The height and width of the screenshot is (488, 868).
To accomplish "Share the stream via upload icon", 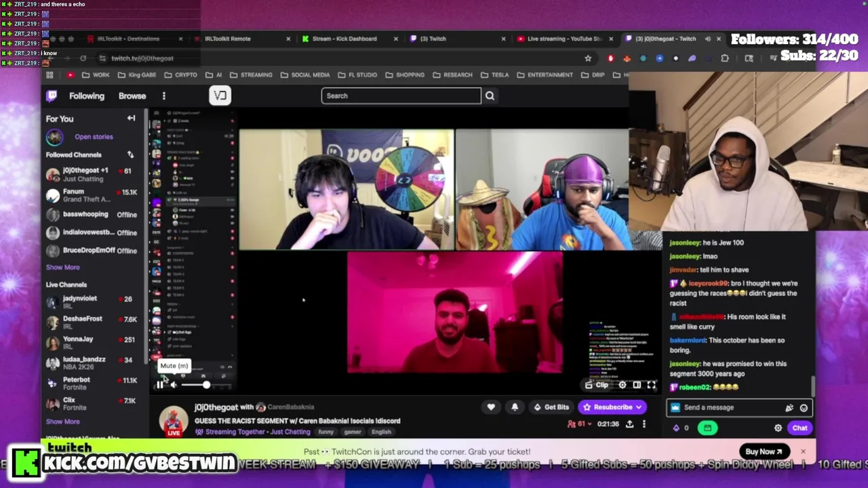I will (629, 424).
